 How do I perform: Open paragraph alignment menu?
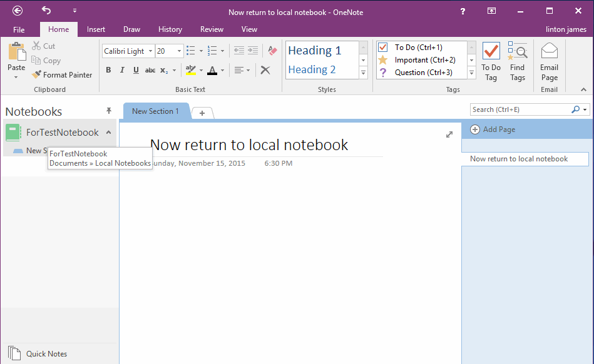point(242,70)
